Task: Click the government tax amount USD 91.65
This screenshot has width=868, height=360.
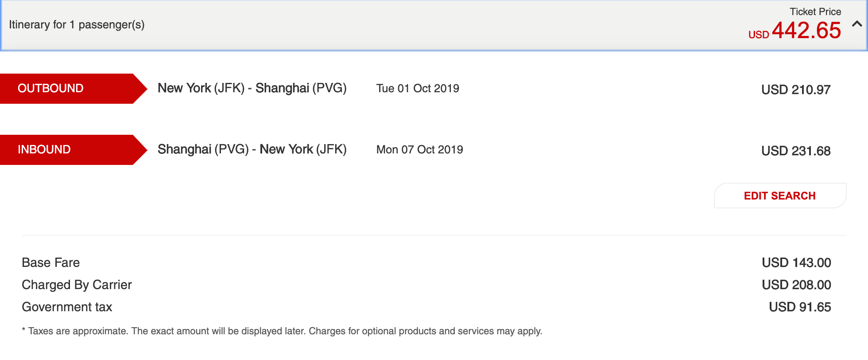Action: 800,307
